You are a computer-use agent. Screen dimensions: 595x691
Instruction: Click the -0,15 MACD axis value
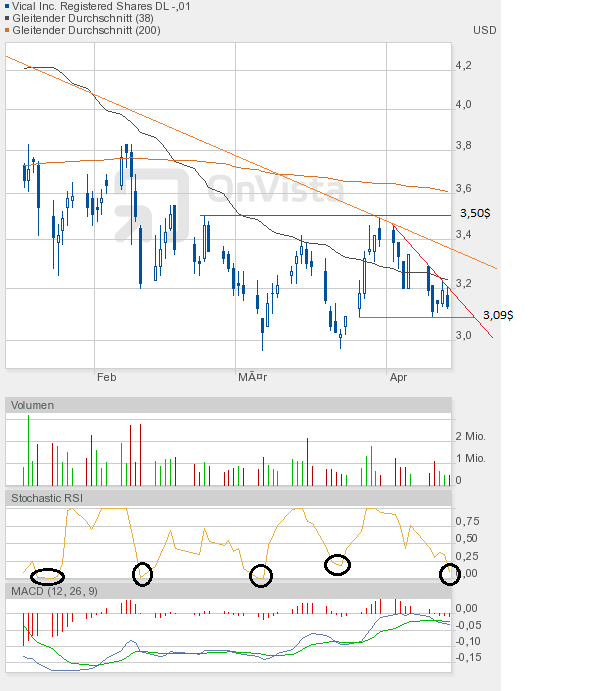(469, 657)
